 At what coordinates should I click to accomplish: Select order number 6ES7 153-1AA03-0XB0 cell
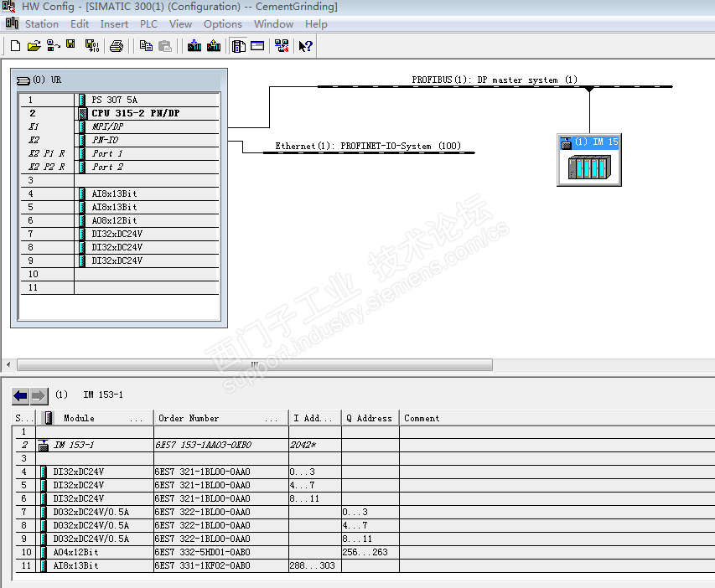221,445
